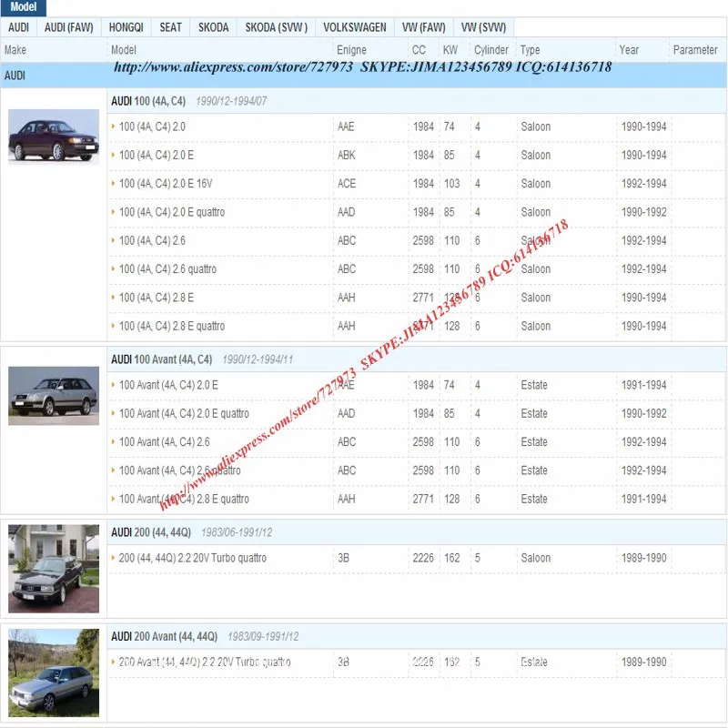Select model 100 Avant (4A, C4) 2.6
The image size is (728, 728).
[165, 442]
